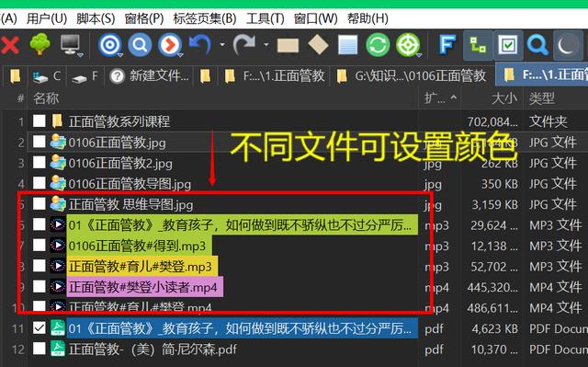Viewport: 588px width, 367px height.
Task: Open the dropdown arrow beside undo
Action: point(222,45)
